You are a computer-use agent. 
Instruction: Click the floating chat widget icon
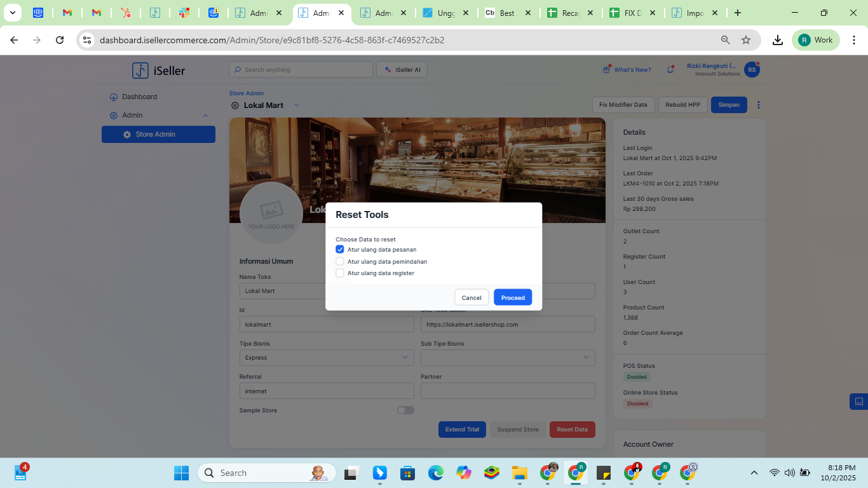pos(858,402)
